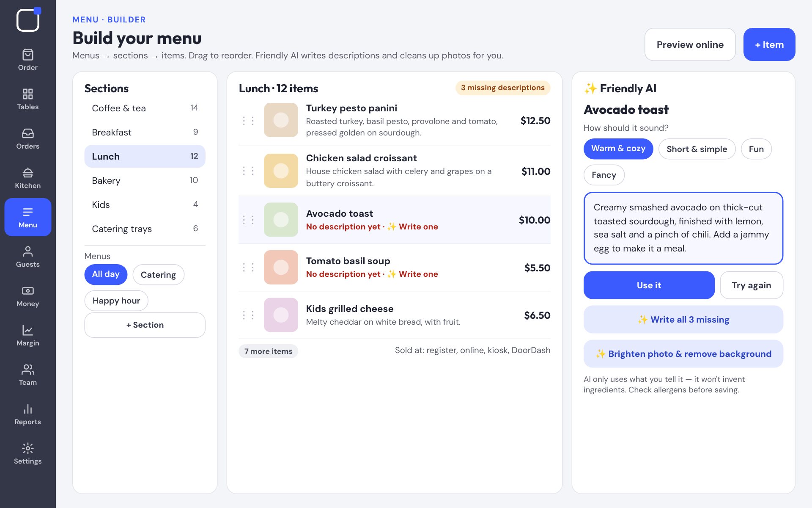
Task: Select the Fancy tone option
Action: pyautogui.click(x=604, y=175)
